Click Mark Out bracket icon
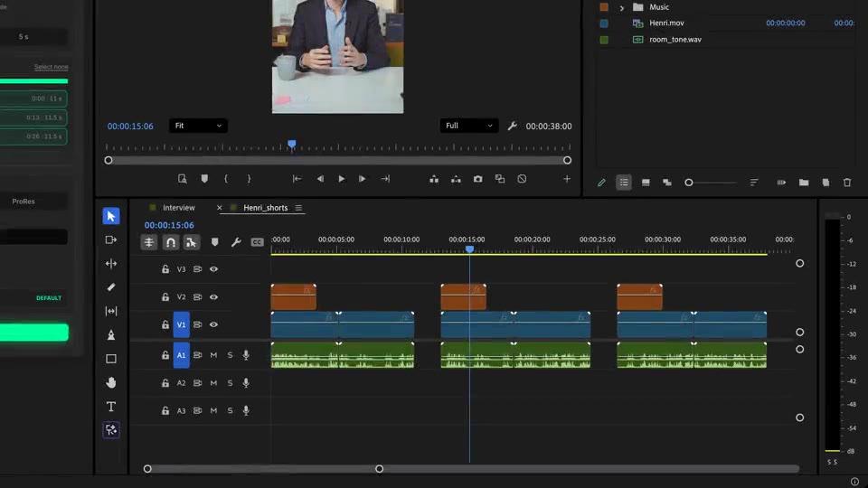 point(249,179)
